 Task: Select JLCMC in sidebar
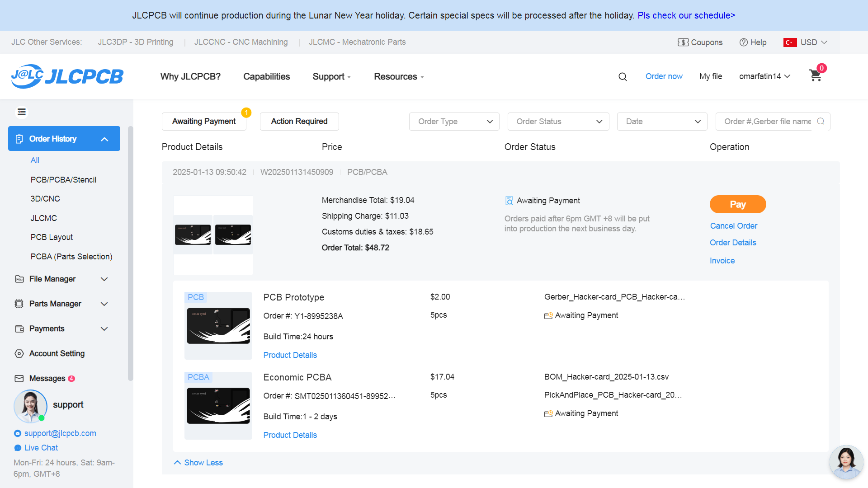44,218
